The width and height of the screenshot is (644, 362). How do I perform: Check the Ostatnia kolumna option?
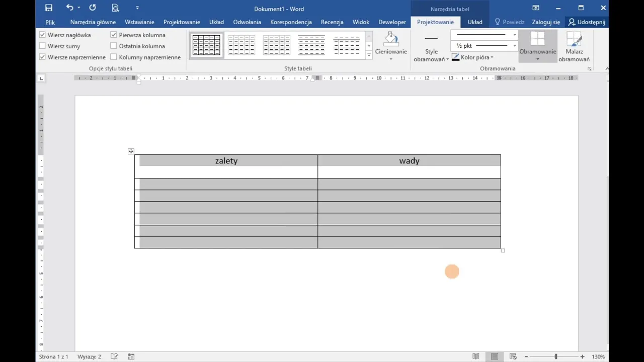click(114, 46)
